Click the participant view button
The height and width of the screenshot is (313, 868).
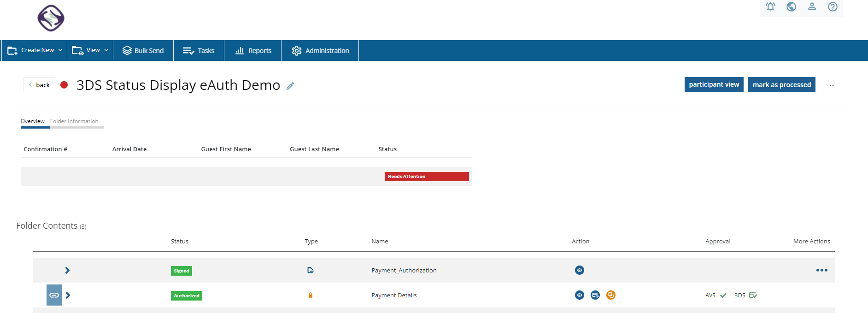click(x=714, y=84)
